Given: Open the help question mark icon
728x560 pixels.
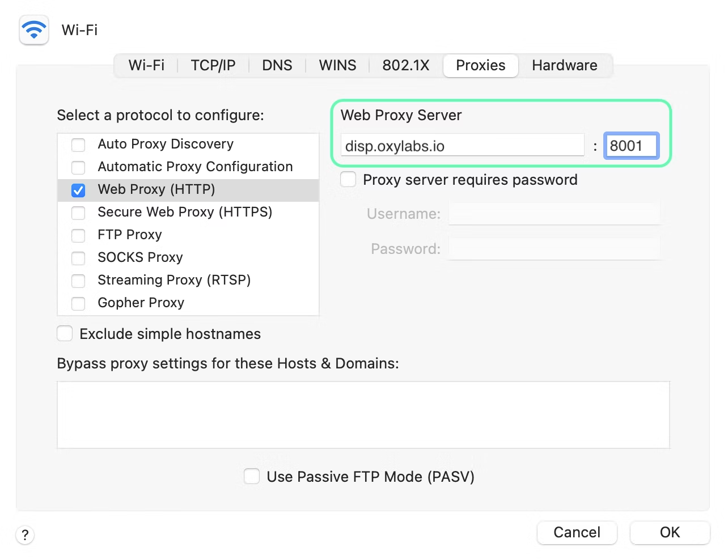Looking at the screenshot, I should point(25,534).
